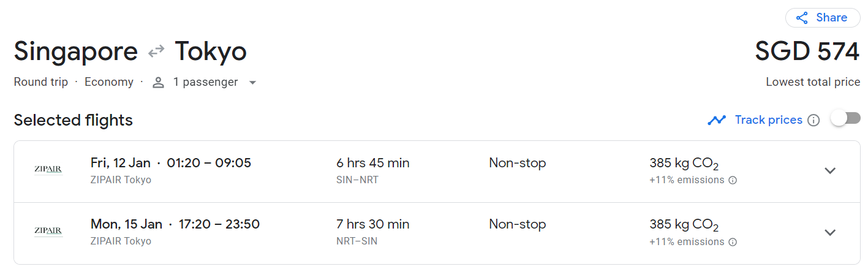
Task: Click the share icon in Share button
Action: [802, 18]
